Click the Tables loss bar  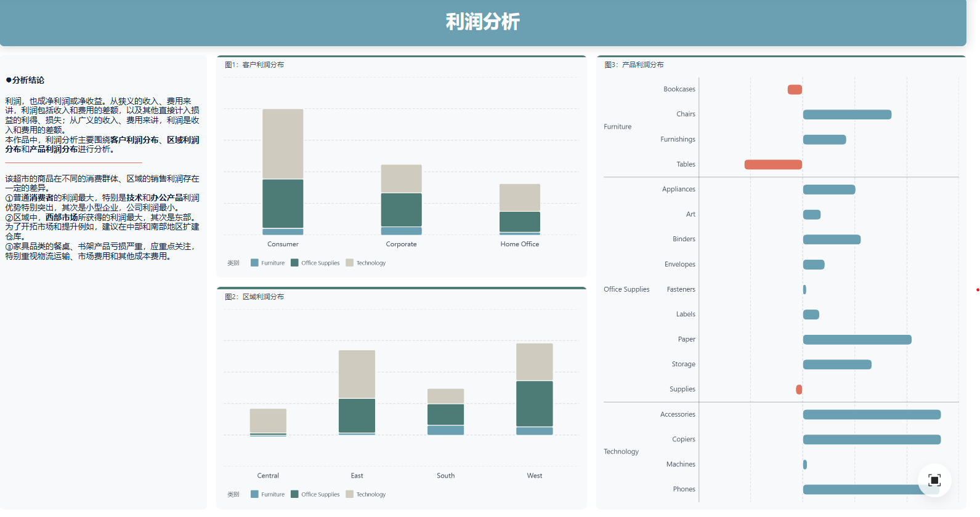(773, 164)
